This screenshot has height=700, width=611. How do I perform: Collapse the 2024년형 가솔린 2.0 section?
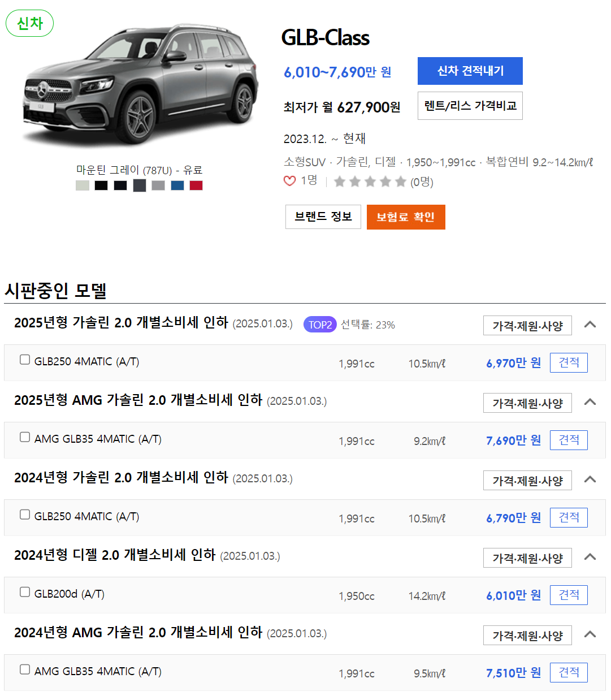(590, 479)
